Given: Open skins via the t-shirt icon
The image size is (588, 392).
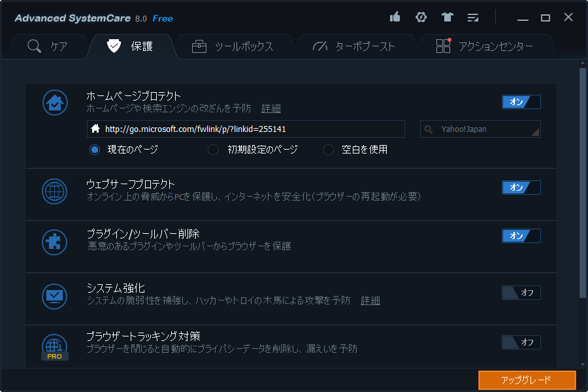Looking at the screenshot, I should tap(447, 18).
